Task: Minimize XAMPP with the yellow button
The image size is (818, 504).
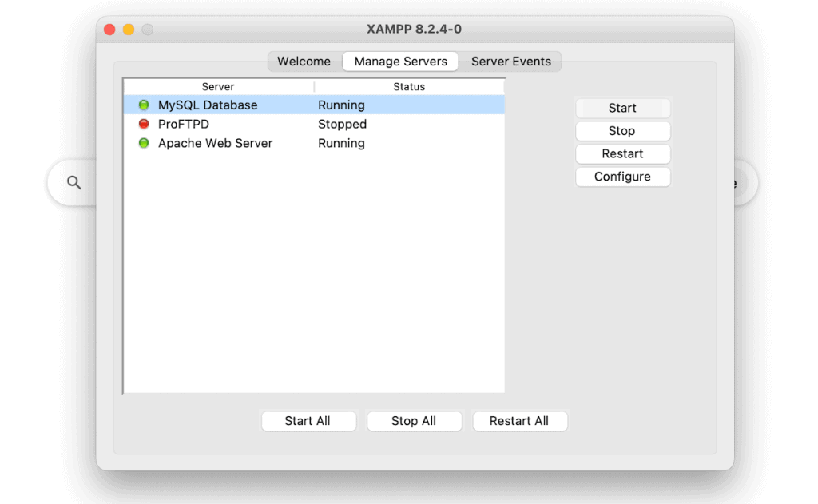Action: coord(129,30)
